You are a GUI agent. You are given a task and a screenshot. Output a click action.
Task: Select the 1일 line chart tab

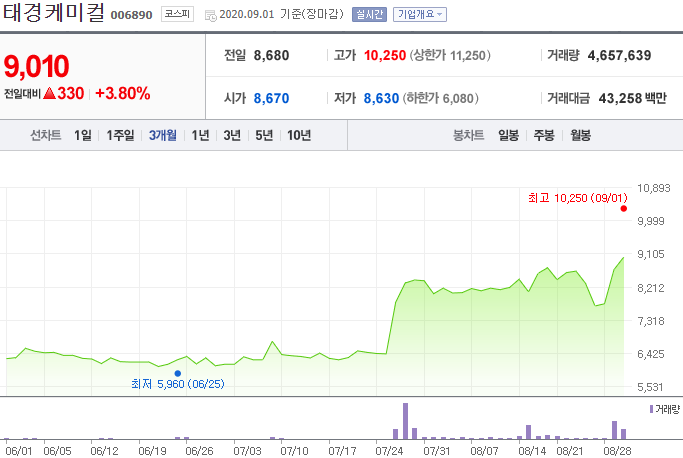click(83, 136)
